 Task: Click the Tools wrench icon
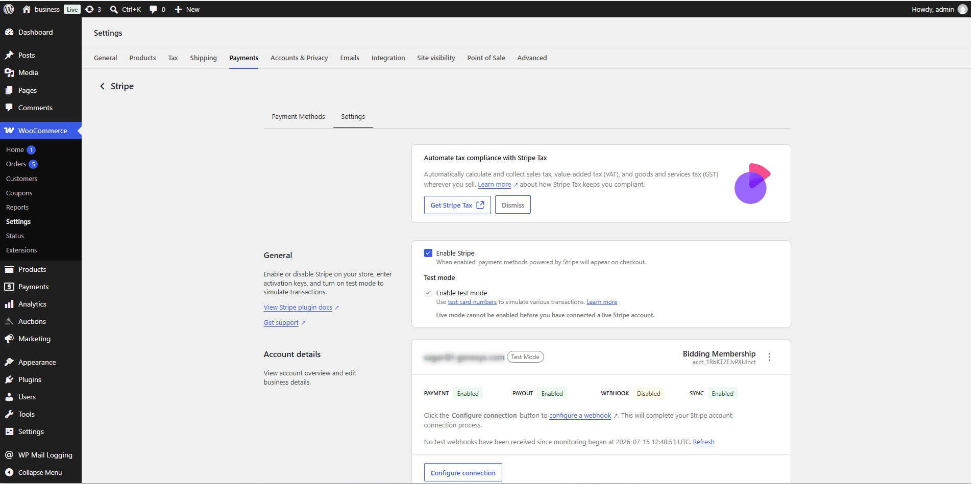pos(9,414)
